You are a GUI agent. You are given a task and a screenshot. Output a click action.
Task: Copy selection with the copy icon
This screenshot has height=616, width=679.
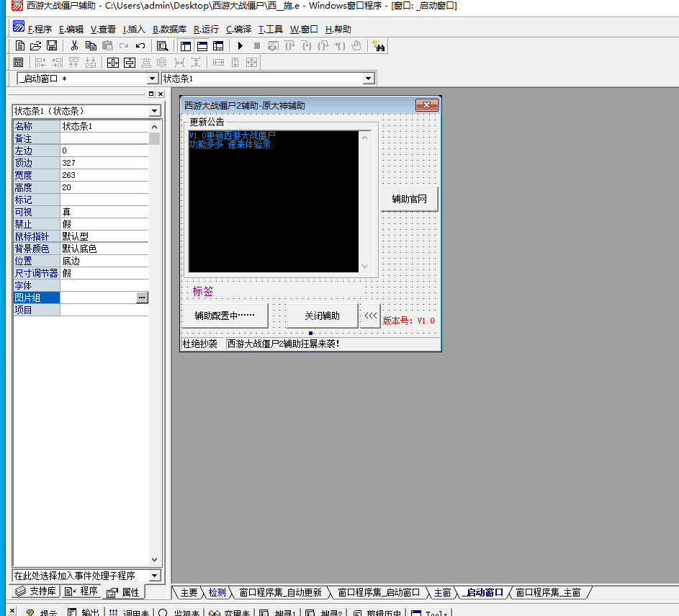pyautogui.click(x=91, y=45)
